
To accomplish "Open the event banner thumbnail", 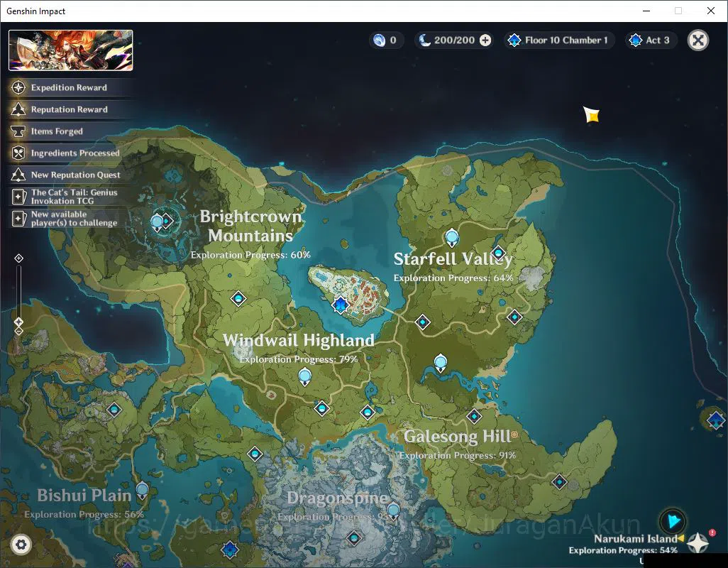I will [70, 50].
